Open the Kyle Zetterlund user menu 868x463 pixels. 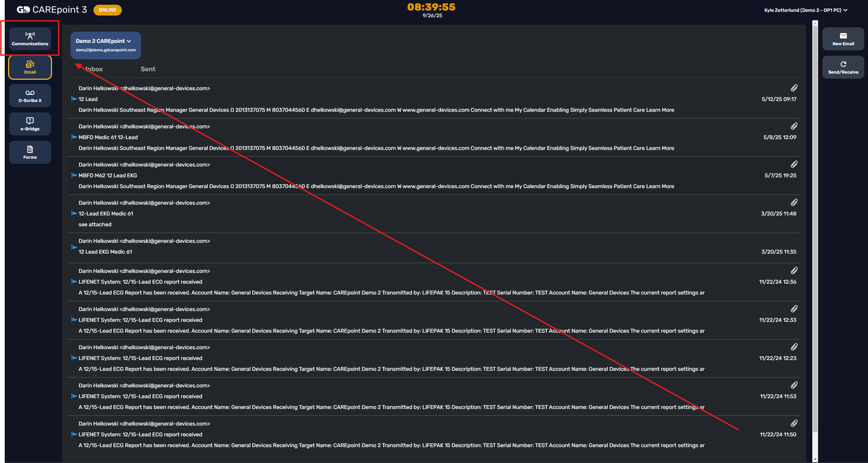click(806, 10)
